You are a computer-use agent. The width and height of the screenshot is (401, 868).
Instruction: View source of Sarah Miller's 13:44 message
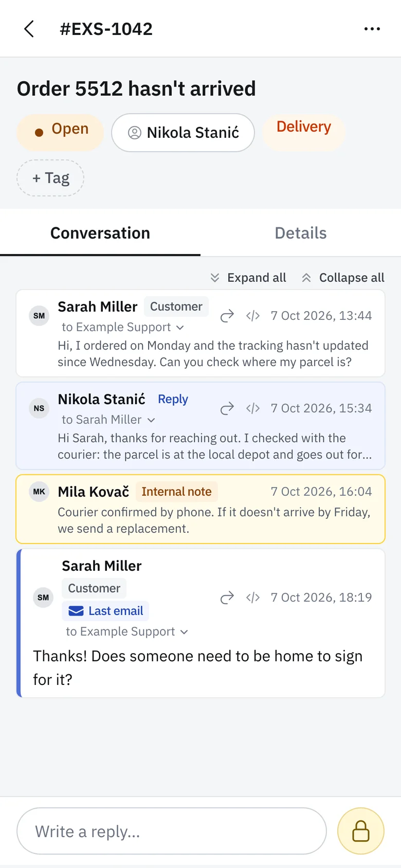click(x=253, y=316)
